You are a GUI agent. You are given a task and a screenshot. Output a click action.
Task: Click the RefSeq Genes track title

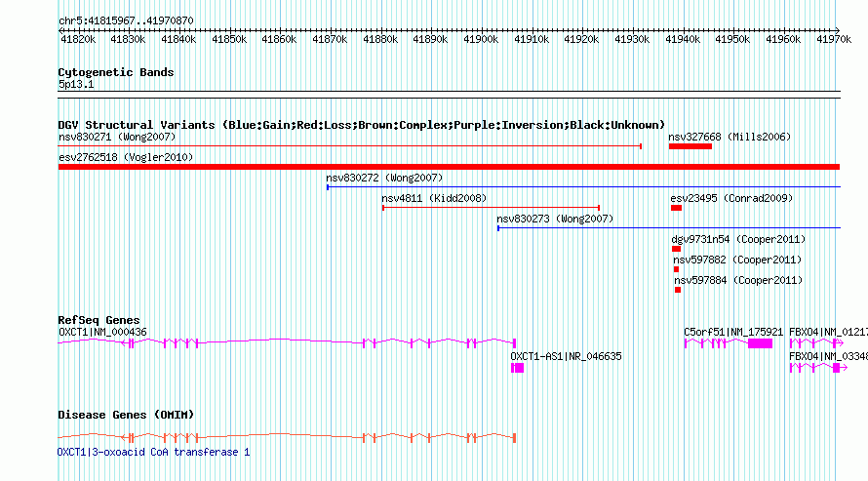[x=99, y=320]
